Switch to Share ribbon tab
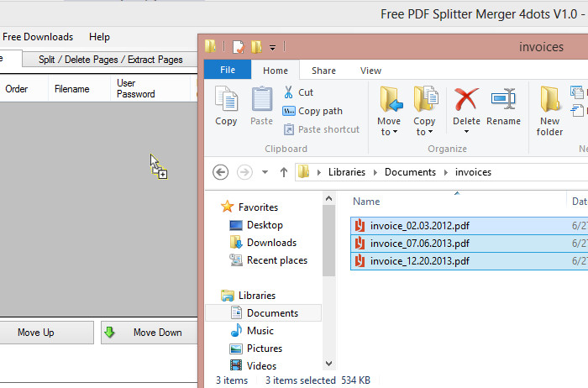This screenshot has height=388, width=588. [323, 71]
